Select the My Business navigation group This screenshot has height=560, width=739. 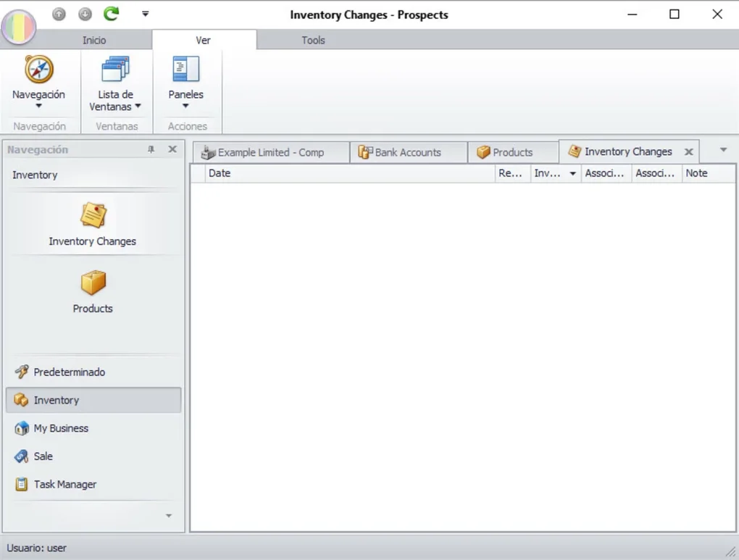click(x=93, y=428)
